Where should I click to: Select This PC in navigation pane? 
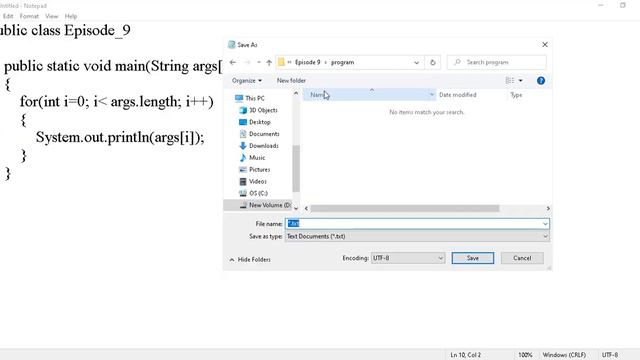pyautogui.click(x=250, y=98)
